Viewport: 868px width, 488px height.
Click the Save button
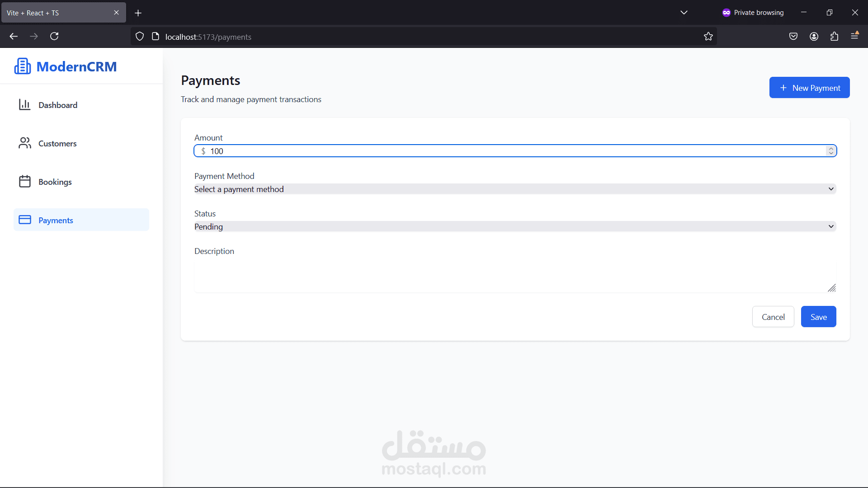[818, 317]
